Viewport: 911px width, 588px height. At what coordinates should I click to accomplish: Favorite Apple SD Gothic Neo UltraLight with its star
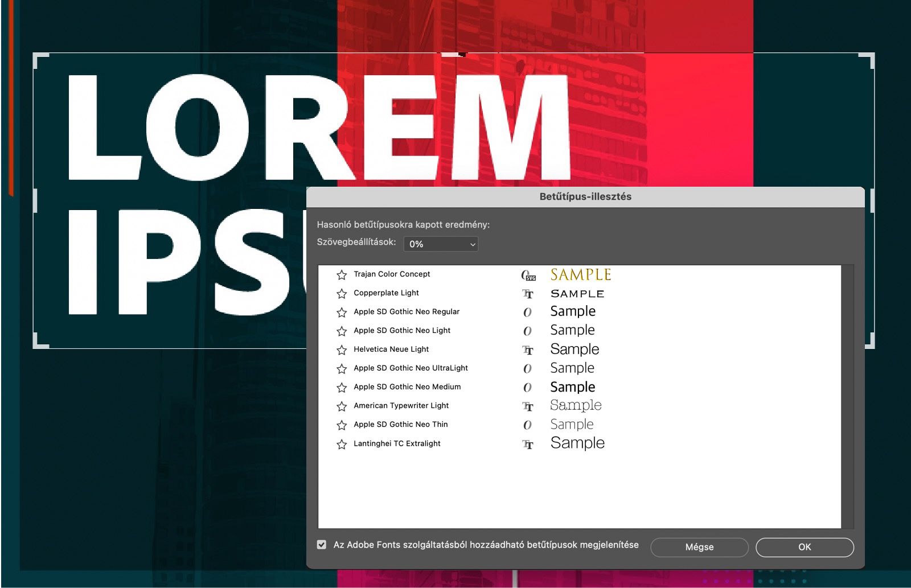click(x=342, y=369)
